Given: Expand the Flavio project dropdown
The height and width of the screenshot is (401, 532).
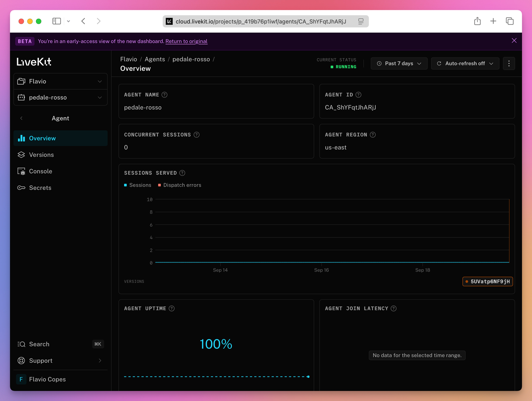Looking at the screenshot, I should coord(60,81).
